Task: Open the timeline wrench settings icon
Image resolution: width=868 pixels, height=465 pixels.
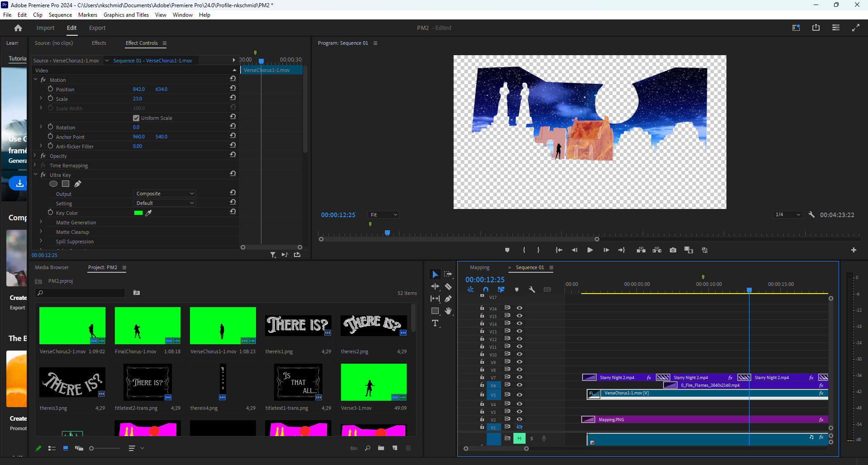Action: pyautogui.click(x=532, y=289)
